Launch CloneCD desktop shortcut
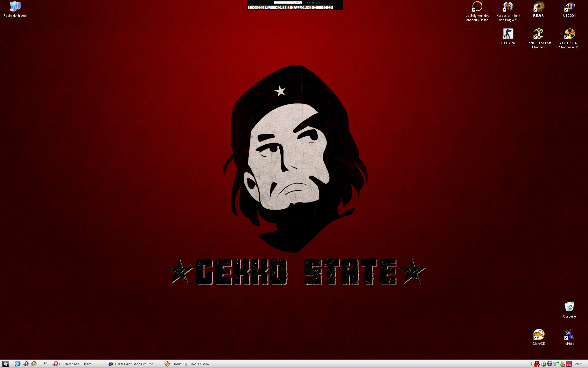The width and height of the screenshot is (588, 368). (539, 337)
